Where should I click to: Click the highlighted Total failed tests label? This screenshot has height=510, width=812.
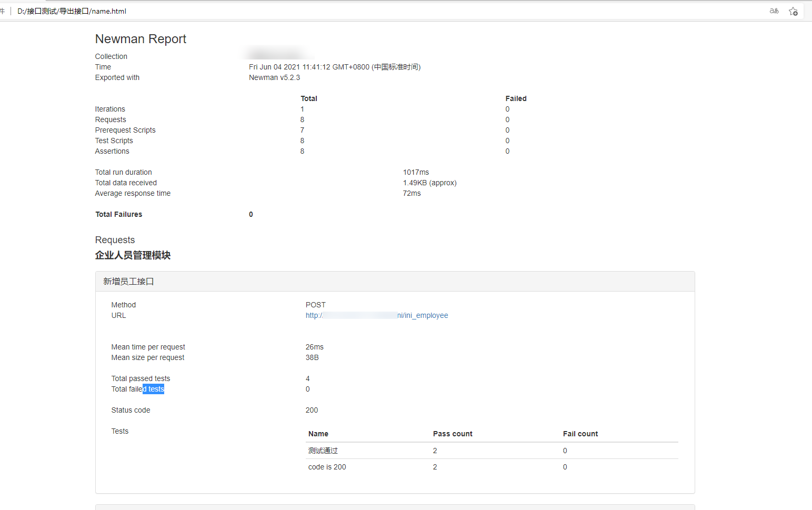[138, 389]
